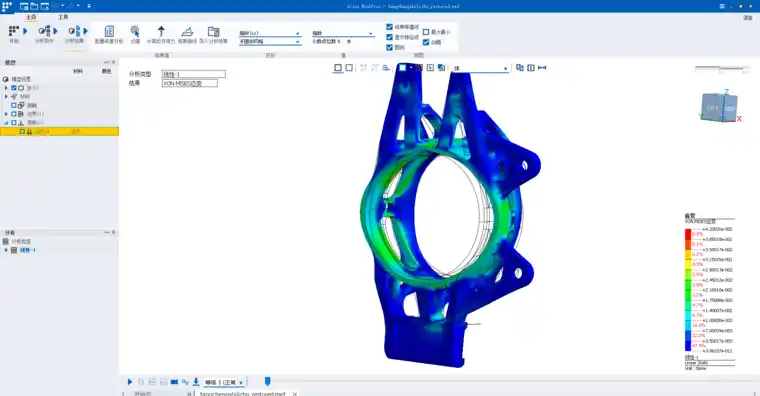Viewport: 760px width, 396px height.
Task: Enable the max/min checkbox
Action: click(426, 32)
